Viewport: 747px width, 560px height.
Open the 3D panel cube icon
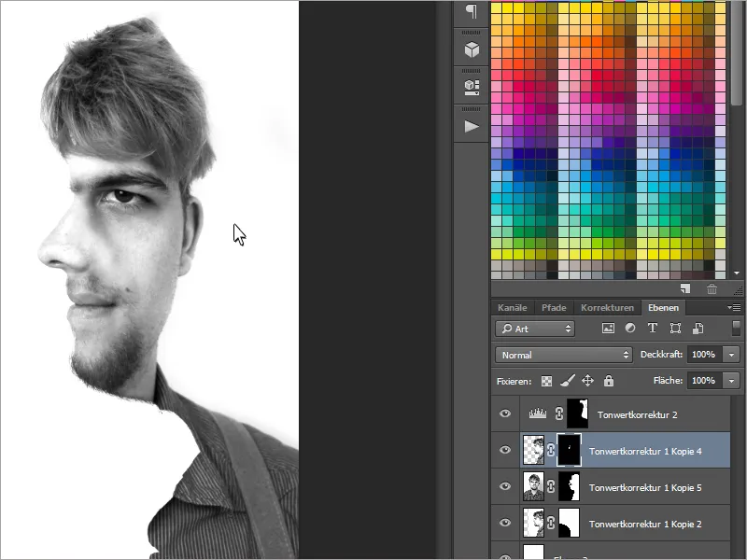pos(472,49)
